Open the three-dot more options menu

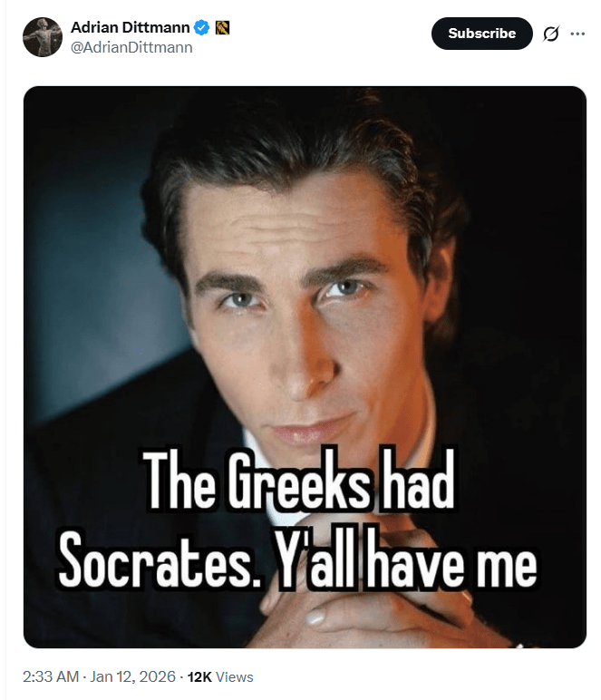coord(577,34)
